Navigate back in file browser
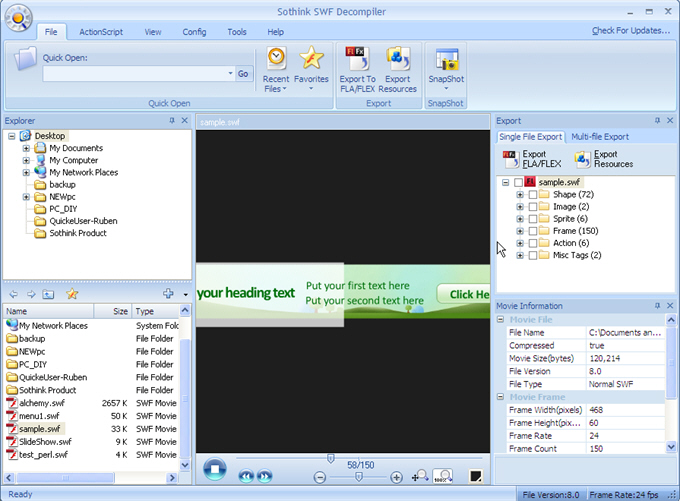 click(13, 294)
